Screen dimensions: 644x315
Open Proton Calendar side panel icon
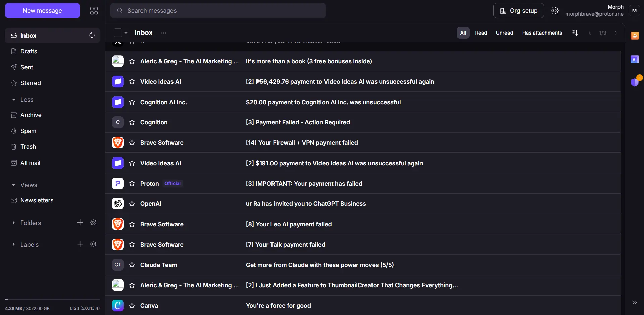pyautogui.click(x=635, y=59)
